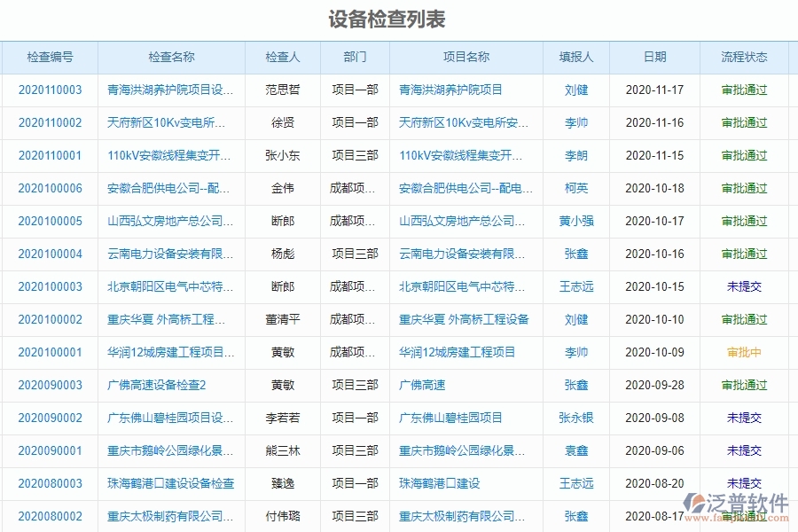Click the 检查人 column header

point(282,57)
